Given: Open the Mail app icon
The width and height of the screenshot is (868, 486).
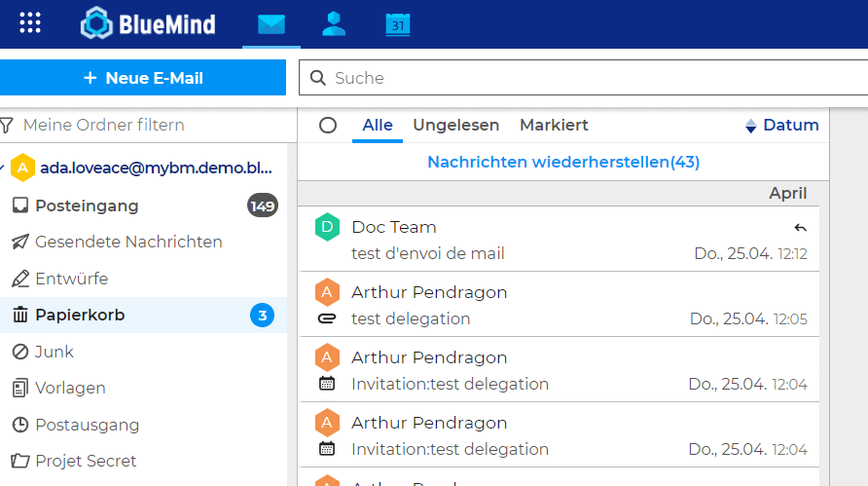Looking at the screenshot, I should point(271,24).
